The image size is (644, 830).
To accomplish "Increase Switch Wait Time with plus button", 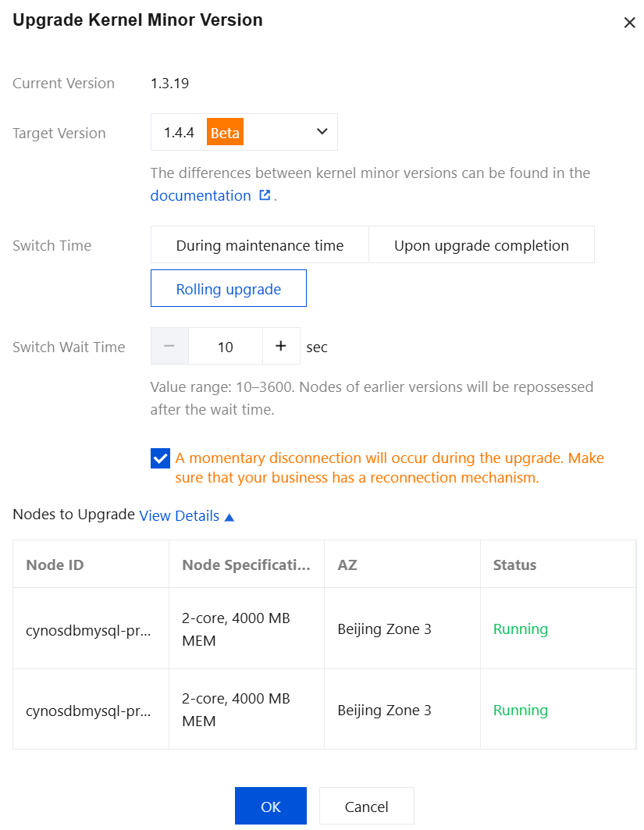I will [281, 346].
